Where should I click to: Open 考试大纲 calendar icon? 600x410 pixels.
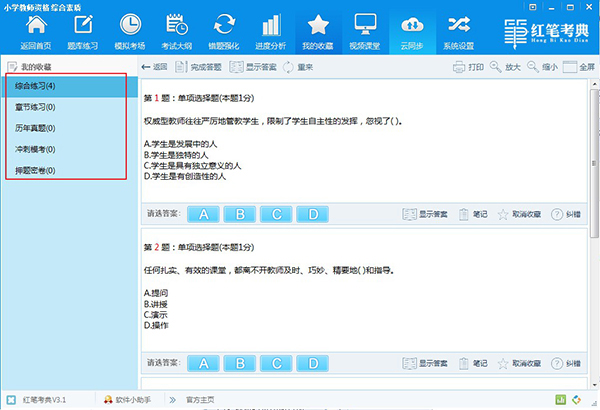[177, 25]
